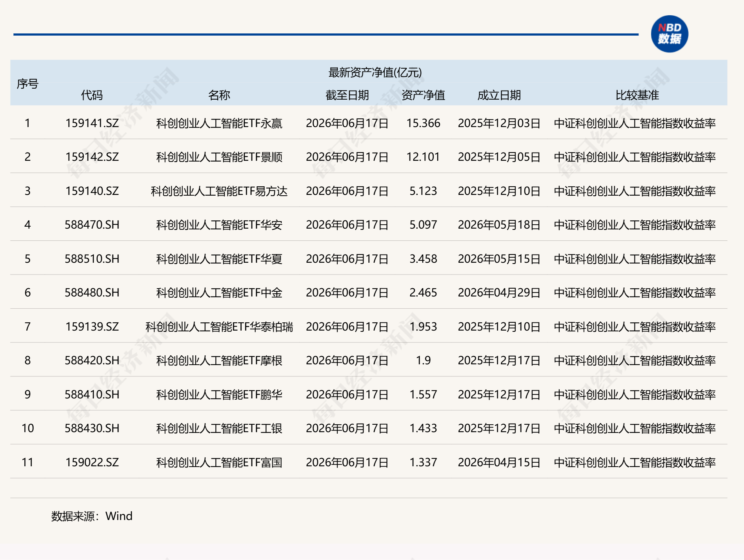Image resolution: width=744 pixels, height=560 pixels.
Task: Select 科创创业人工智能ETF易方达 name cell
Action: pyautogui.click(x=219, y=191)
